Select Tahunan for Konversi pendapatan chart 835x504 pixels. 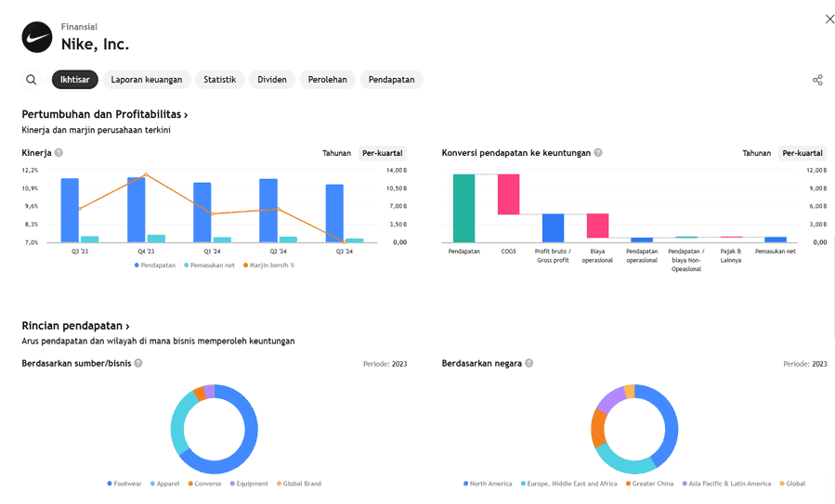point(757,153)
